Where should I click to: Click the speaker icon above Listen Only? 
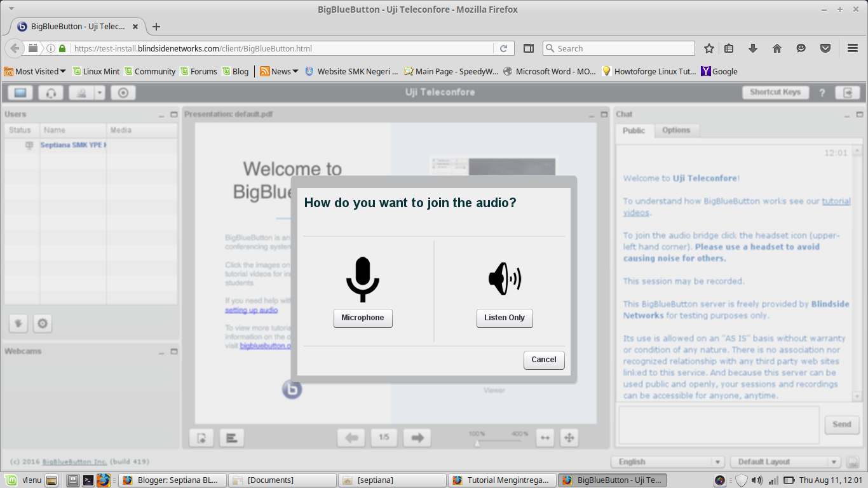coord(505,279)
